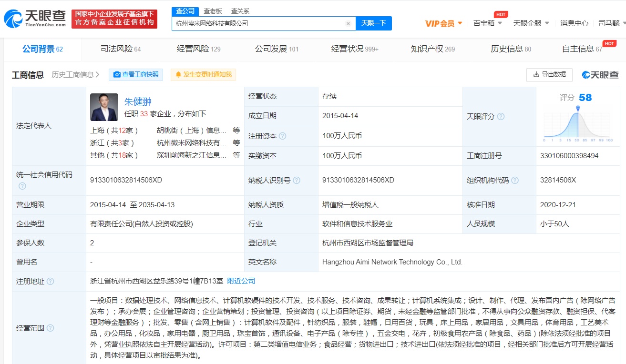Click the 成立日期 value 2015-04-14
This screenshot has width=626, height=364.
(x=340, y=116)
